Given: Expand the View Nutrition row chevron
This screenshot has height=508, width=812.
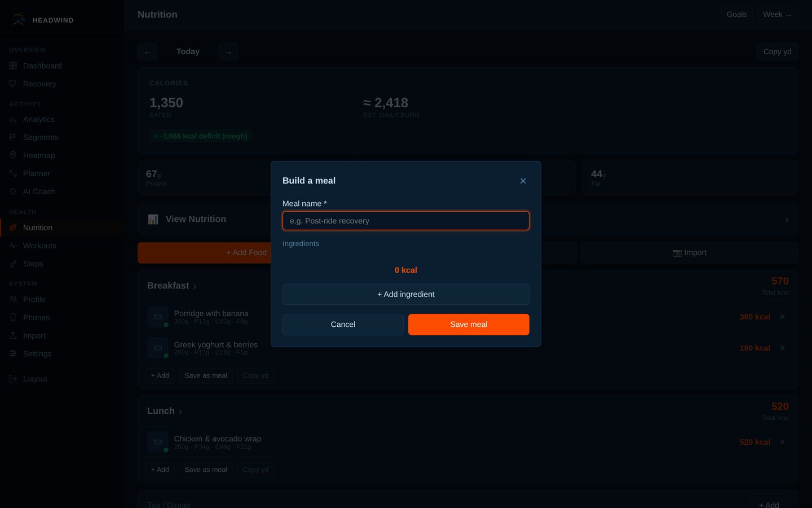Looking at the screenshot, I should click(x=787, y=220).
